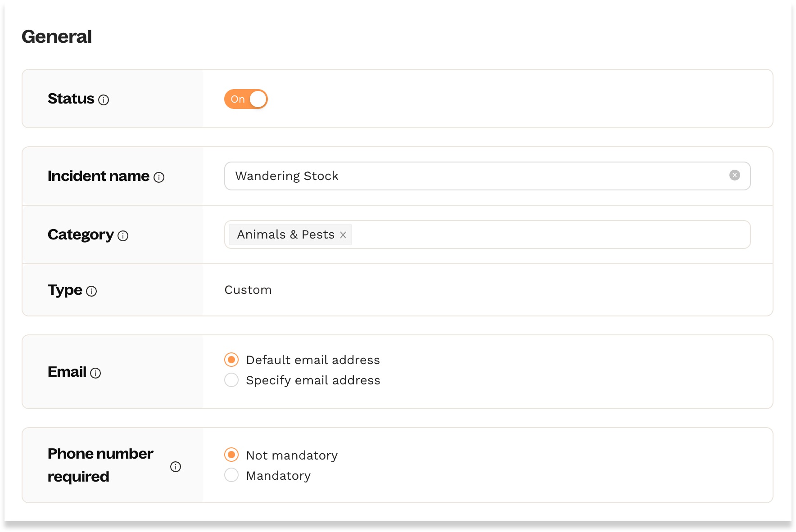Open the Category selection field
Screen dimensions: 796x532
pos(540,234)
